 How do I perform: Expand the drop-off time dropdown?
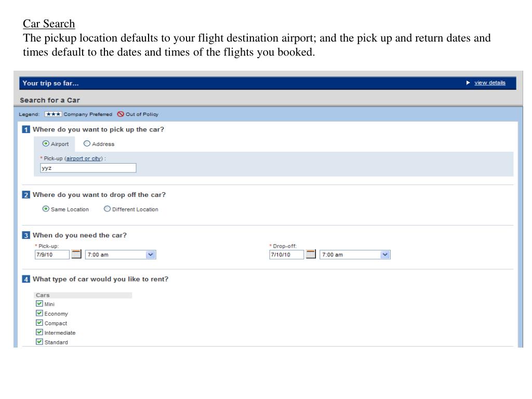(x=355, y=255)
